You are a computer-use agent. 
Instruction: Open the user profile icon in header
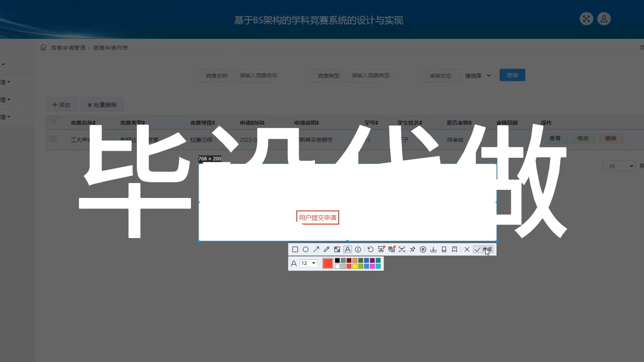pos(604,19)
